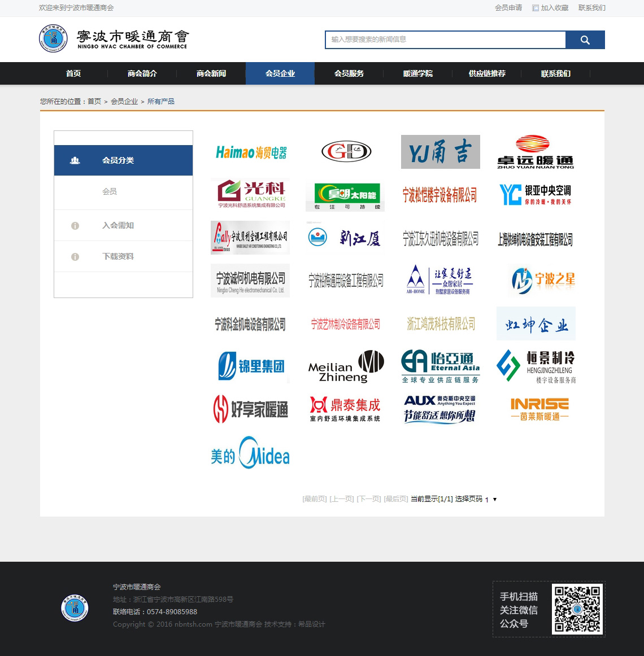This screenshot has height=656, width=644.
Task: Open the 怡亚通 Eternal Asia logo
Action: [441, 366]
